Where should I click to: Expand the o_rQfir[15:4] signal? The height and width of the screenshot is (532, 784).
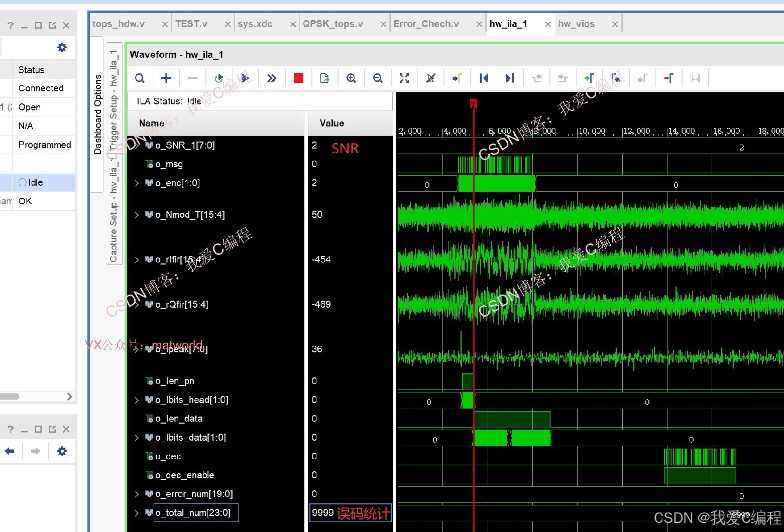pyautogui.click(x=137, y=304)
